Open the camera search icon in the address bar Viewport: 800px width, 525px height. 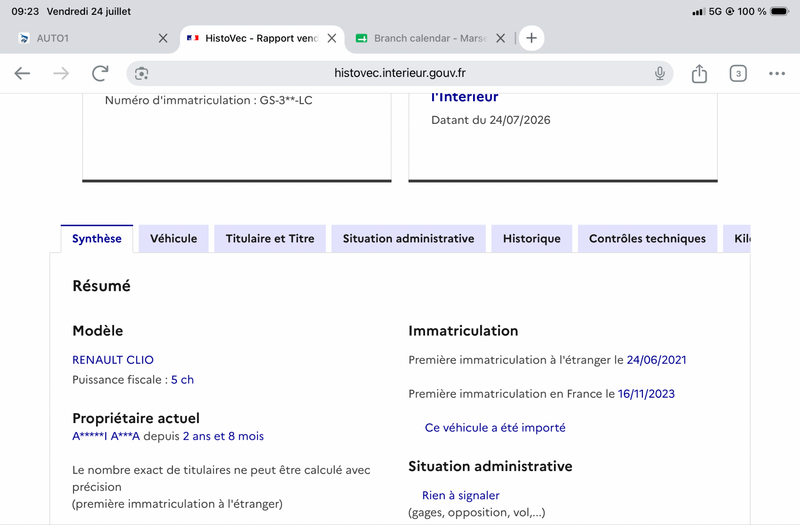click(x=141, y=73)
